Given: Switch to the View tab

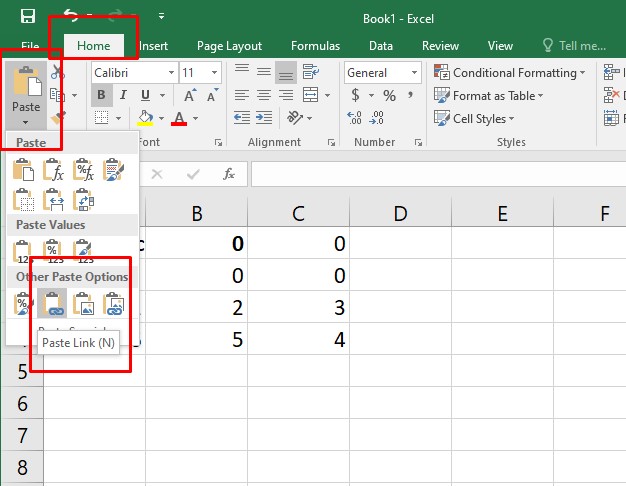Looking at the screenshot, I should 500,46.
